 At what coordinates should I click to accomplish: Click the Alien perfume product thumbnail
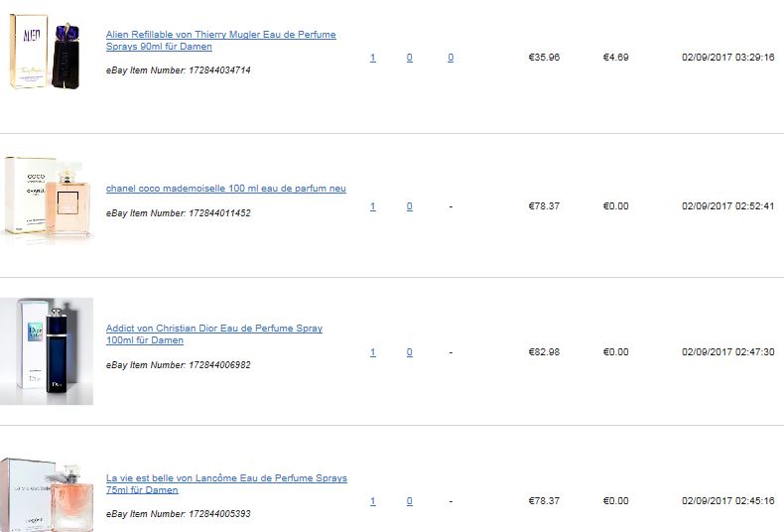[x=45, y=52]
